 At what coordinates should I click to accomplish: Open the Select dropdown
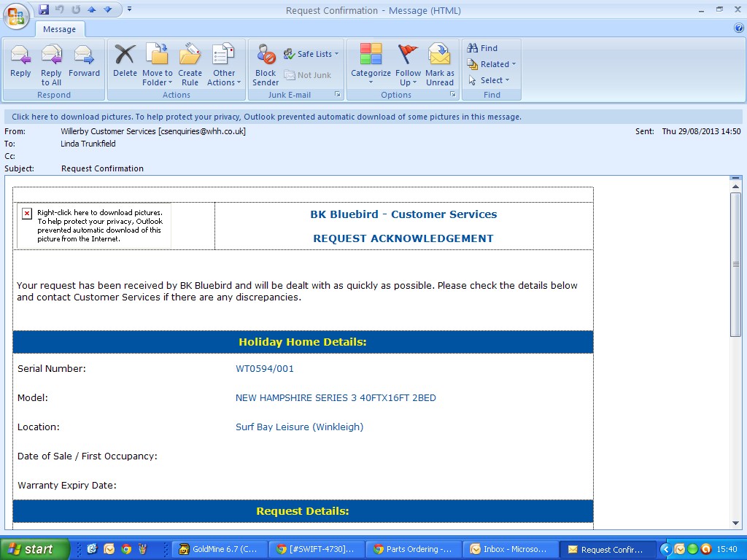(489, 80)
